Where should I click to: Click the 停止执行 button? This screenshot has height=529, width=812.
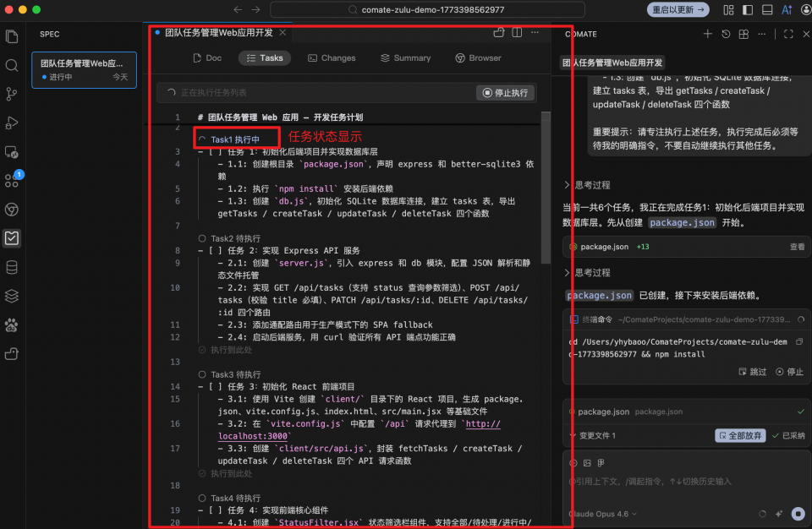505,93
